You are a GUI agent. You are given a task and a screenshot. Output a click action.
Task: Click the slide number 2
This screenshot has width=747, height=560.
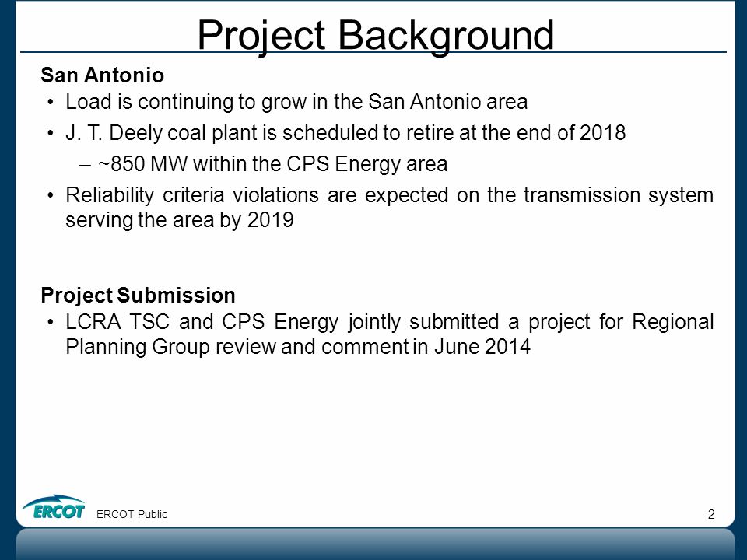[x=711, y=514]
